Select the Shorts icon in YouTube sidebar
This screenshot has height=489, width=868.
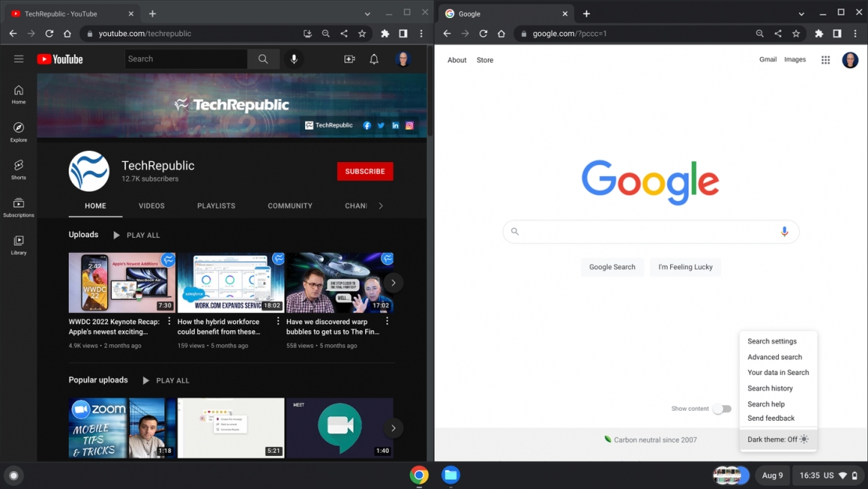click(18, 167)
